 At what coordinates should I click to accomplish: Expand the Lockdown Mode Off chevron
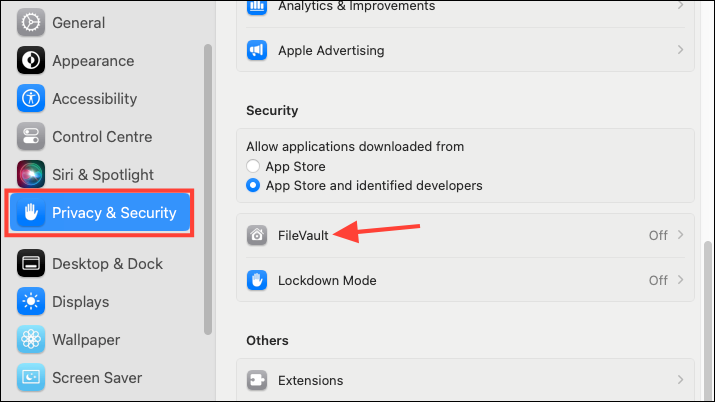click(x=680, y=280)
